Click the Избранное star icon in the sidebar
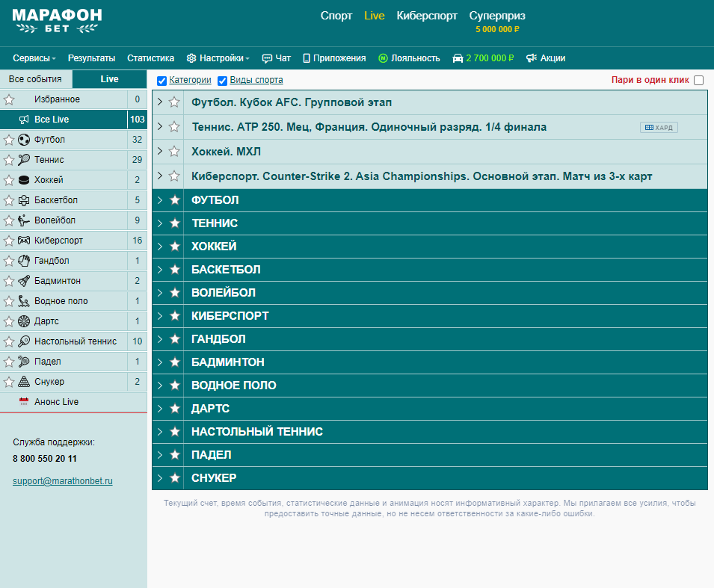Screen dimensions: 714x588 click(9, 99)
